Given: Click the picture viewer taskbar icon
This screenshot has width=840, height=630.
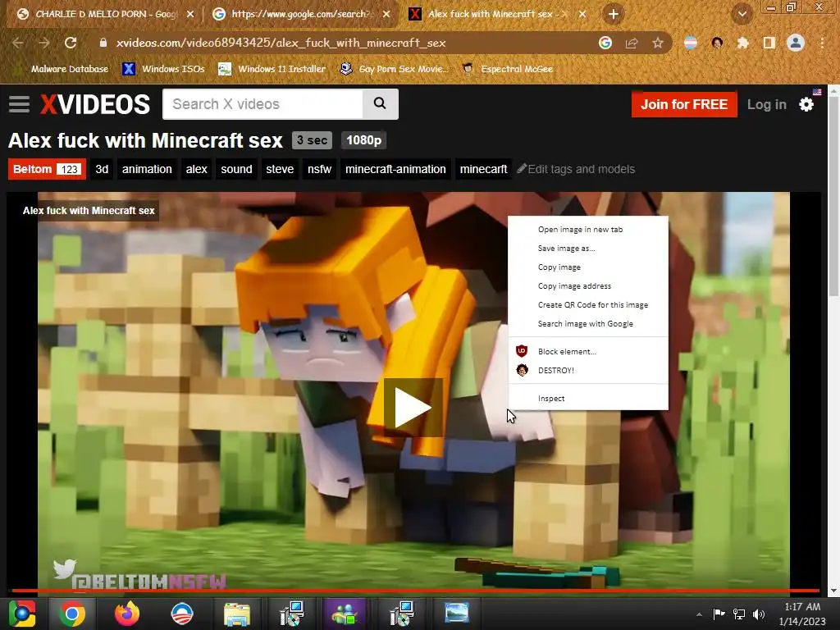Looking at the screenshot, I should [x=456, y=614].
